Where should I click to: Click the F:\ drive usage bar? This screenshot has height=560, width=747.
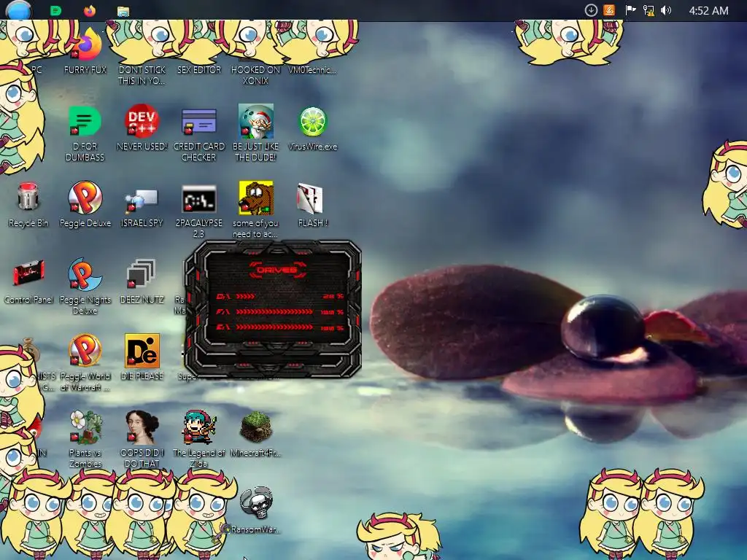(x=274, y=312)
